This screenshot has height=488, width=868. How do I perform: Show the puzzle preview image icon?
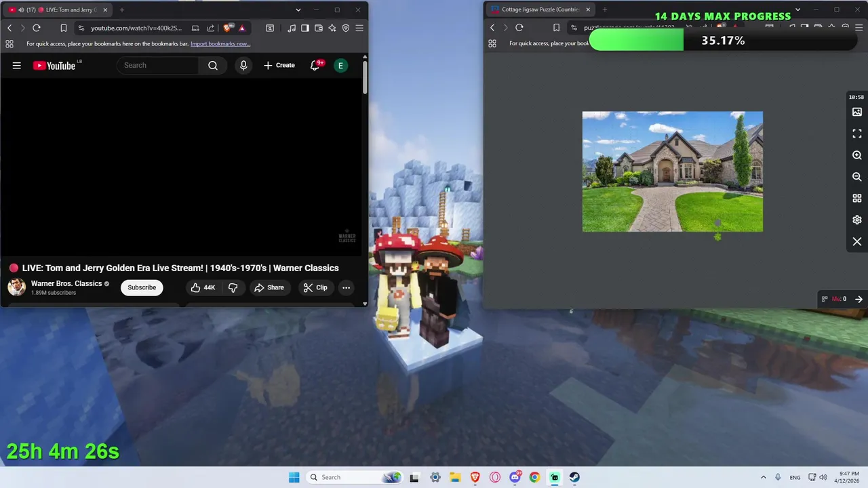857,112
